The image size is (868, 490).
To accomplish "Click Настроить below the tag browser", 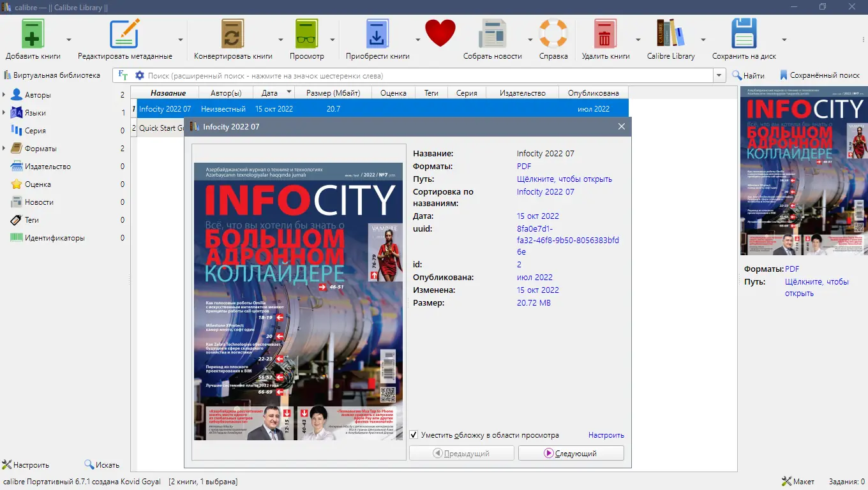I will coord(26,465).
